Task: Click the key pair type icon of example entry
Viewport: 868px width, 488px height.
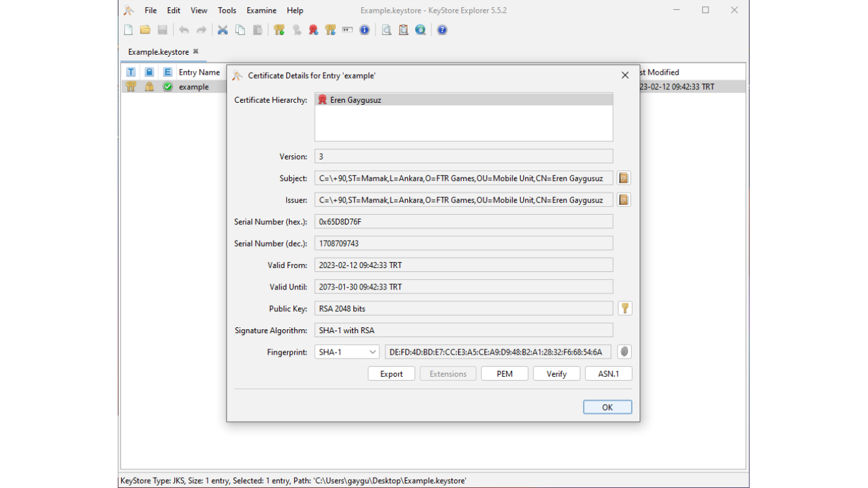Action: tap(131, 87)
